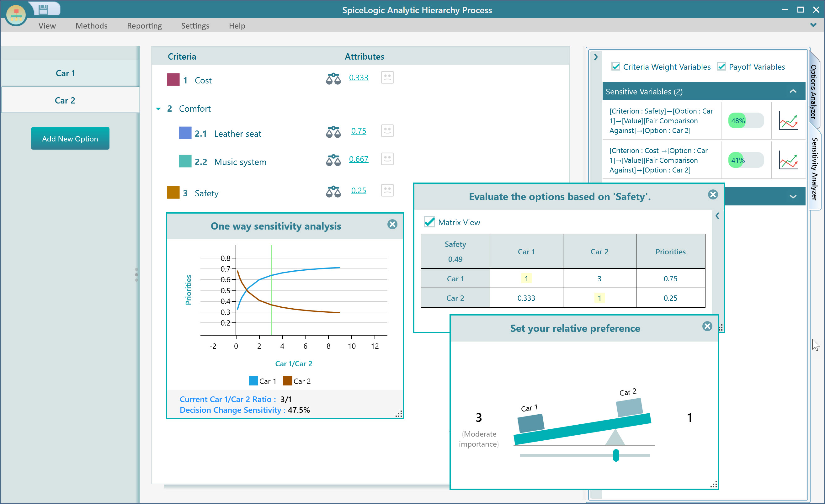Image resolution: width=825 pixels, height=504 pixels.
Task: Grab resize grip of sensitivity analysis panel
Action: click(x=398, y=414)
